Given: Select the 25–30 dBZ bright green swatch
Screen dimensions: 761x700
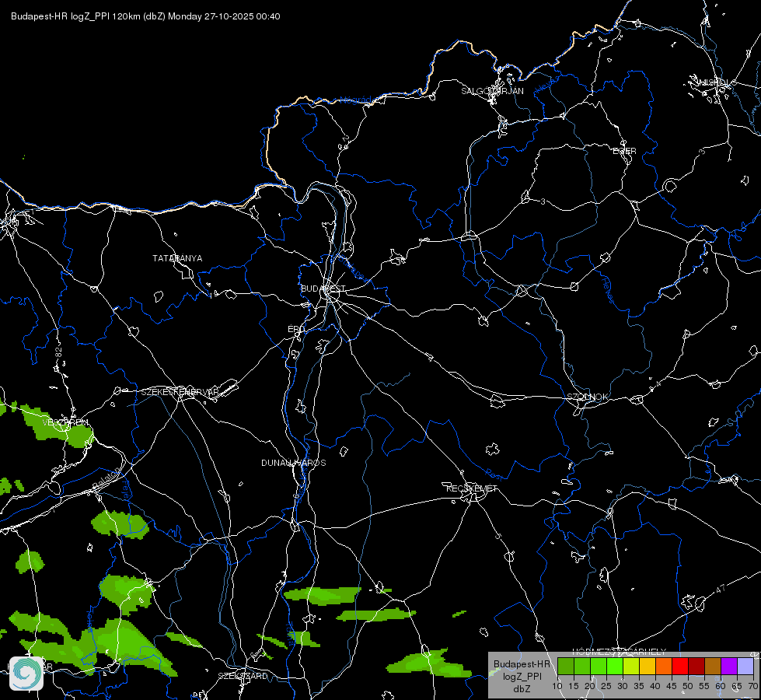Looking at the screenshot, I should (615, 666).
